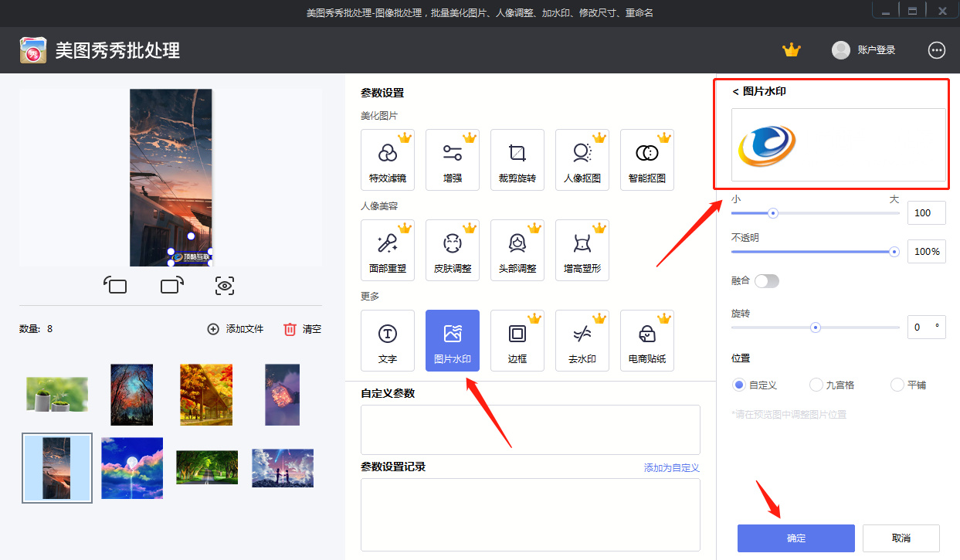Select the green tree tunnel thumbnail

[x=207, y=467]
